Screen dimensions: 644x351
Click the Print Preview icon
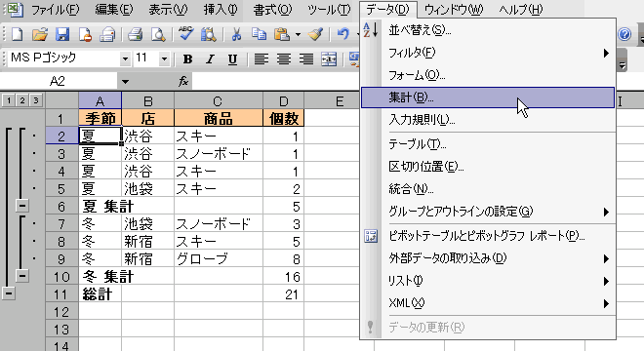(x=158, y=34)
